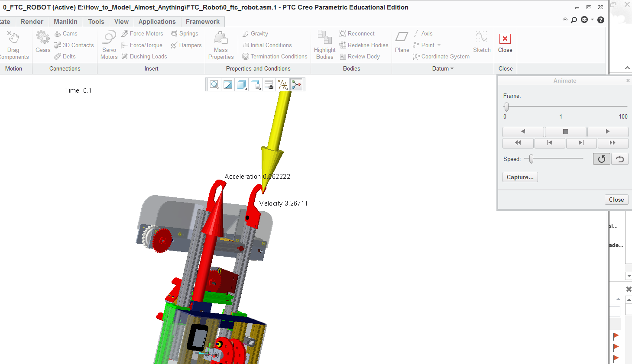
Task: Start a Sketch
Action: click(x=482, y=42)
